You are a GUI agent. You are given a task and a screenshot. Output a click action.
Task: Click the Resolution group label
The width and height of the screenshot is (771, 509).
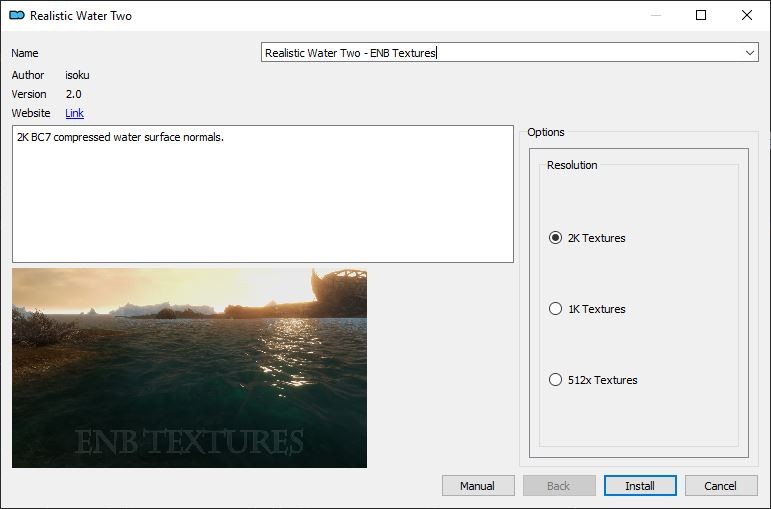tap(572, 165)
